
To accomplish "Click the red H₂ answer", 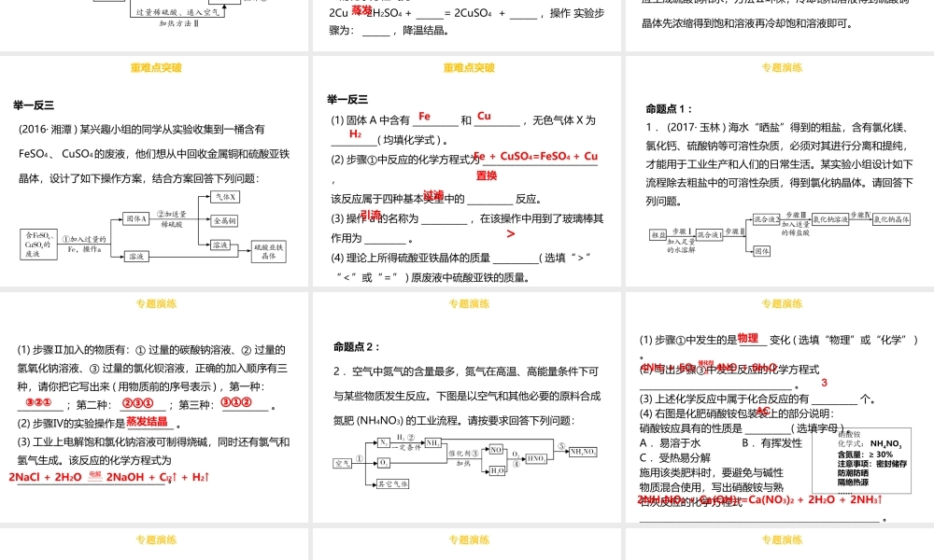I will click(x=356, y=133).
